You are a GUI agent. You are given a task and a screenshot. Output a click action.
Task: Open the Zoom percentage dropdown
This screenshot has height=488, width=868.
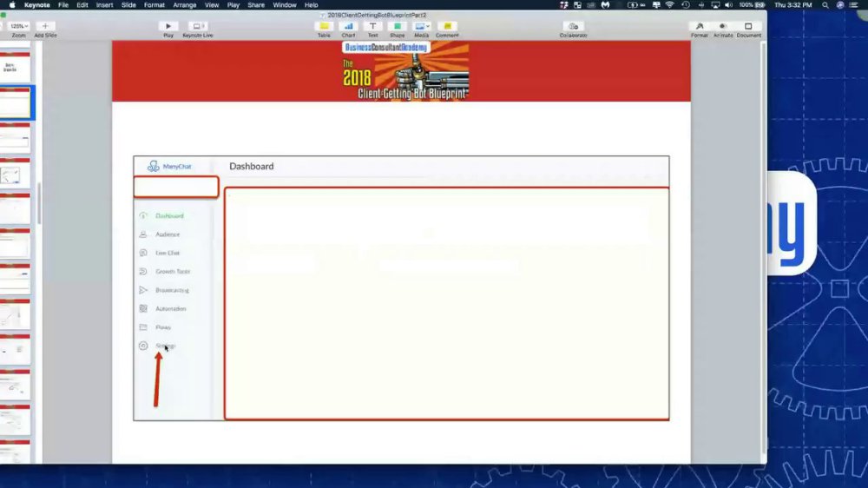coord(19,26)
